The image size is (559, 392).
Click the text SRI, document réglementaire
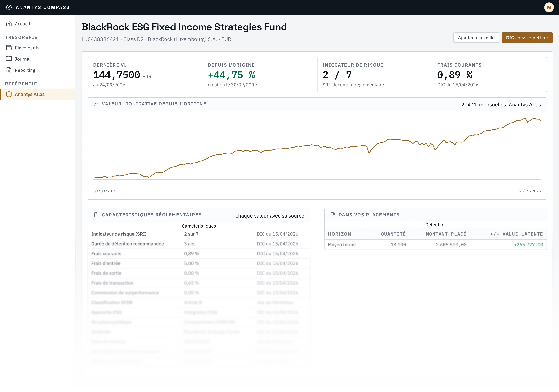[x=353, y=85]
